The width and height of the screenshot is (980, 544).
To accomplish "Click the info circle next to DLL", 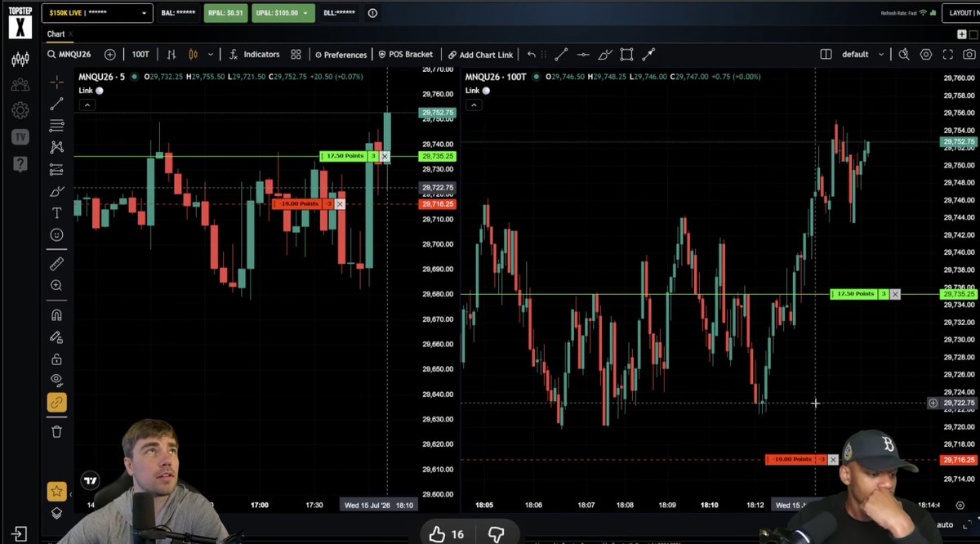I will tap(373, 13).
